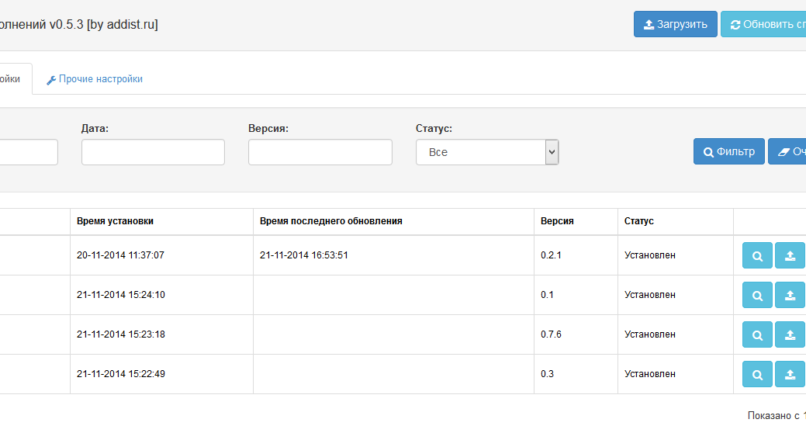Click the eraser clear-filter button

788,152
